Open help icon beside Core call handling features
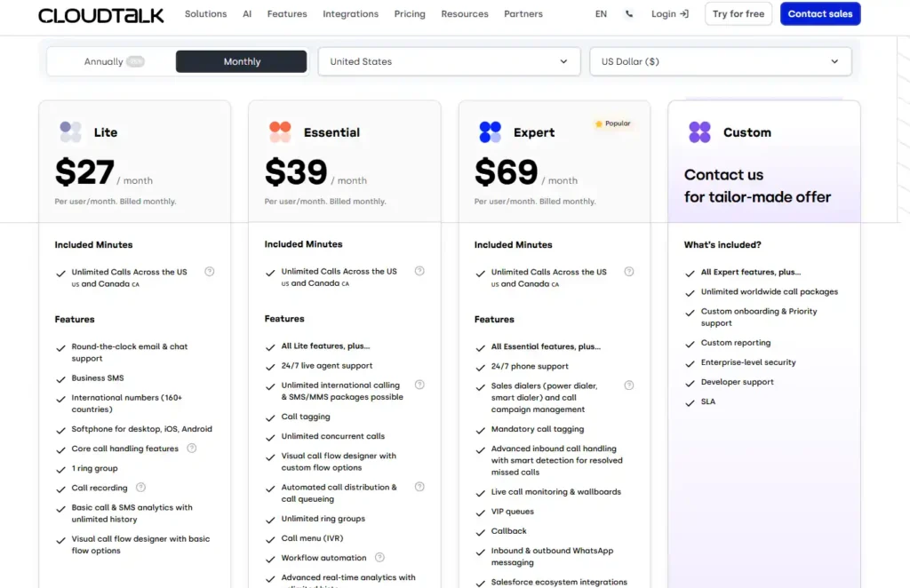Screen dimensions: 910x588 192,449
